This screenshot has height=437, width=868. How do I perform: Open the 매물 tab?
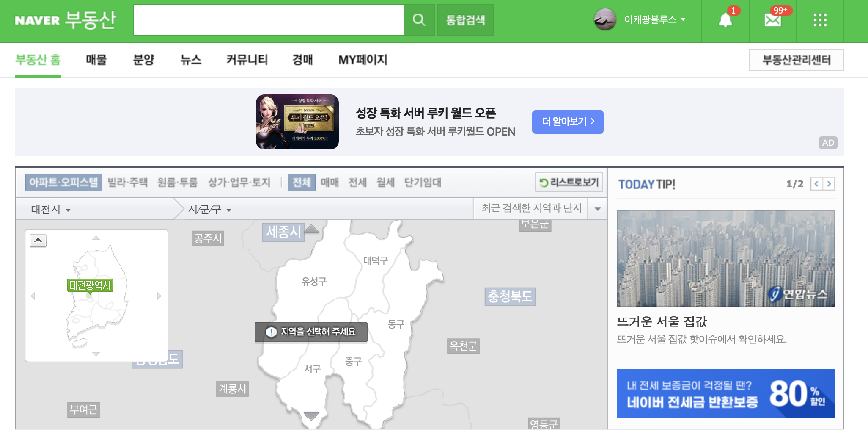click(x=96, y=60)
